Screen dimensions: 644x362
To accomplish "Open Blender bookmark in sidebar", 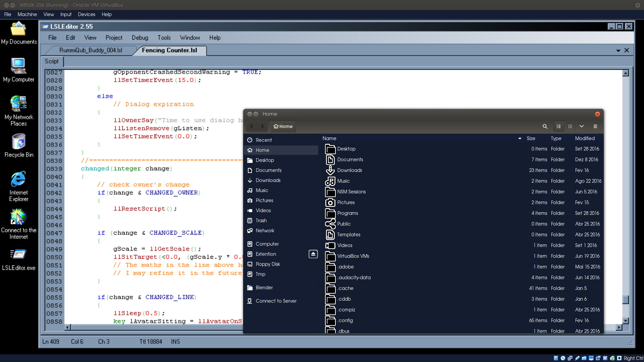I will (281, 288).
